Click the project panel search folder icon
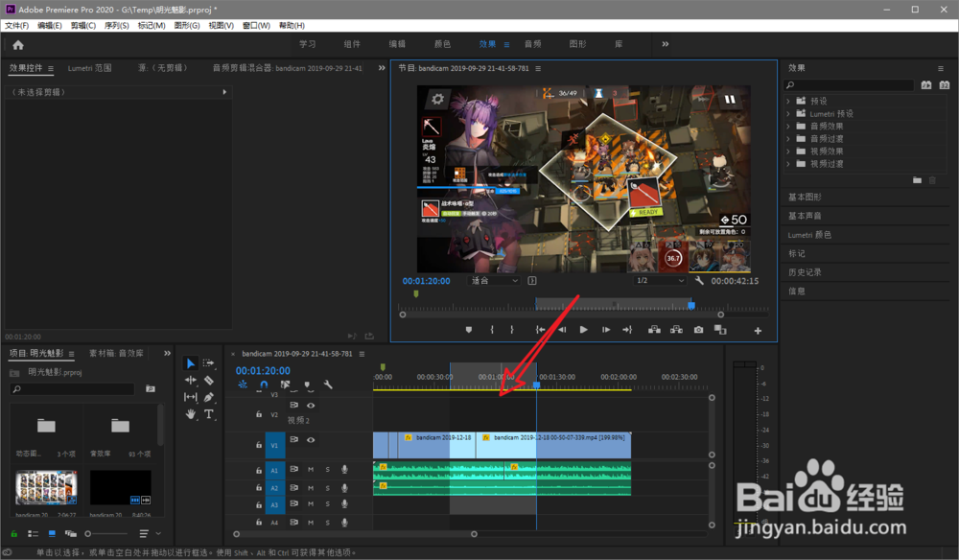Screen dimensions: 959x560 coord(151,388)
